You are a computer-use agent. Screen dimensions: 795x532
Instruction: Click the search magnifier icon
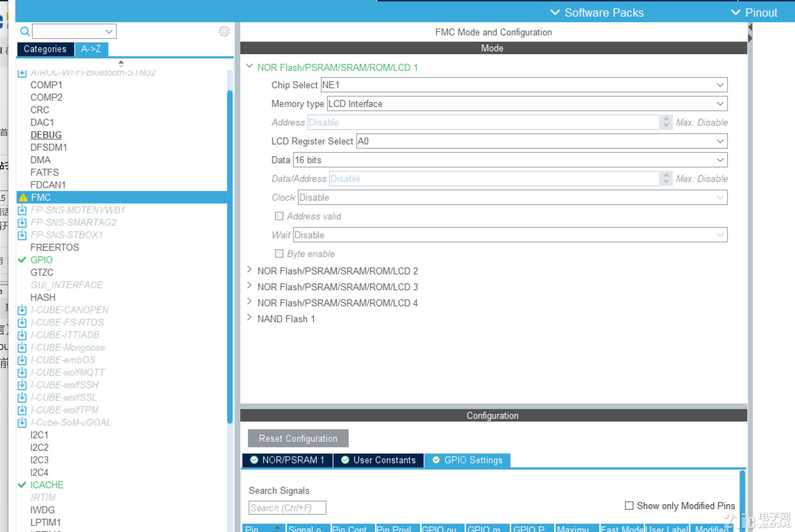[25, 31]
